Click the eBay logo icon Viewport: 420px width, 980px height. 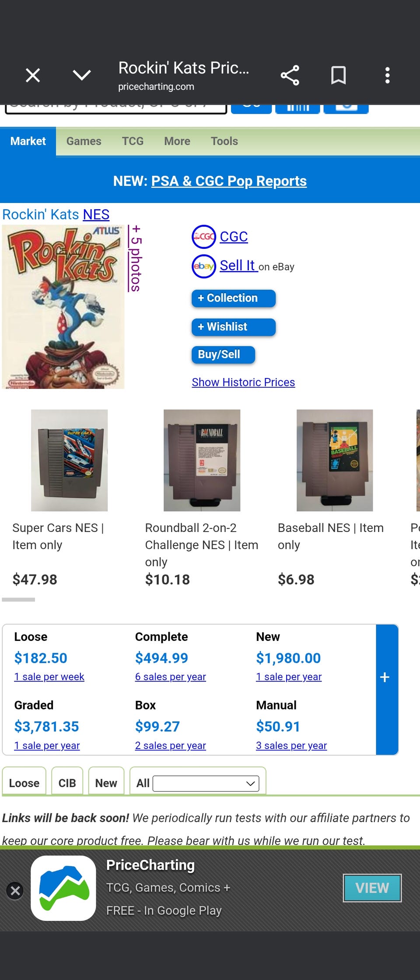[x=204, y=266]
